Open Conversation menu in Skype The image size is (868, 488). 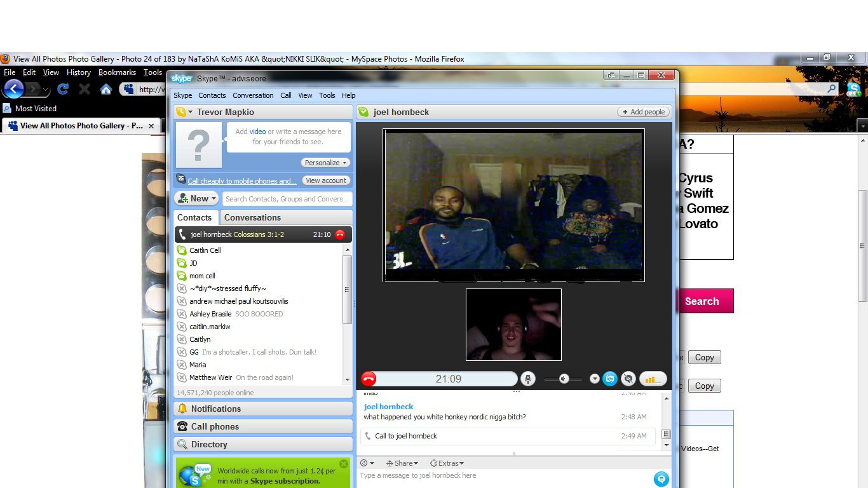coord(253,95)
